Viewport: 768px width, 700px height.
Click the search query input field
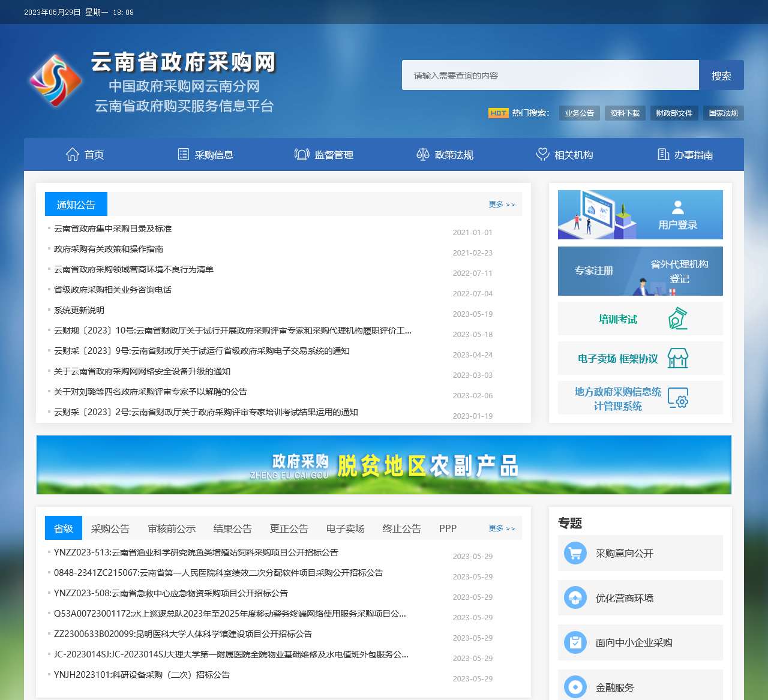(x=550, y=76)
